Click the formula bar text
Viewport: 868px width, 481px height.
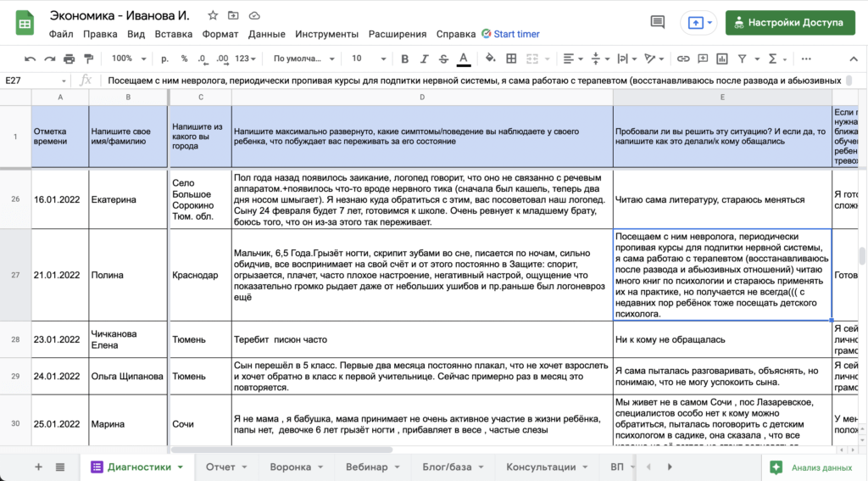pos(475,81)
